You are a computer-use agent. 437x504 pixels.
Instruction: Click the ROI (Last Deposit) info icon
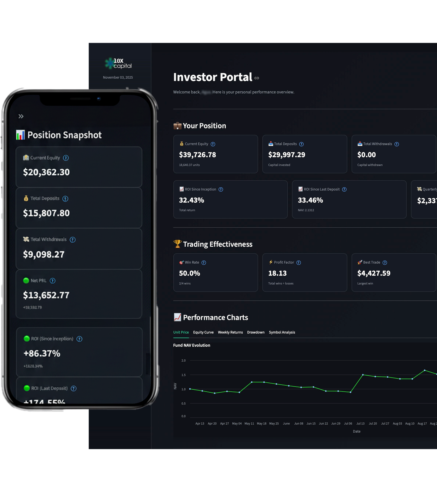coord(73,388)
